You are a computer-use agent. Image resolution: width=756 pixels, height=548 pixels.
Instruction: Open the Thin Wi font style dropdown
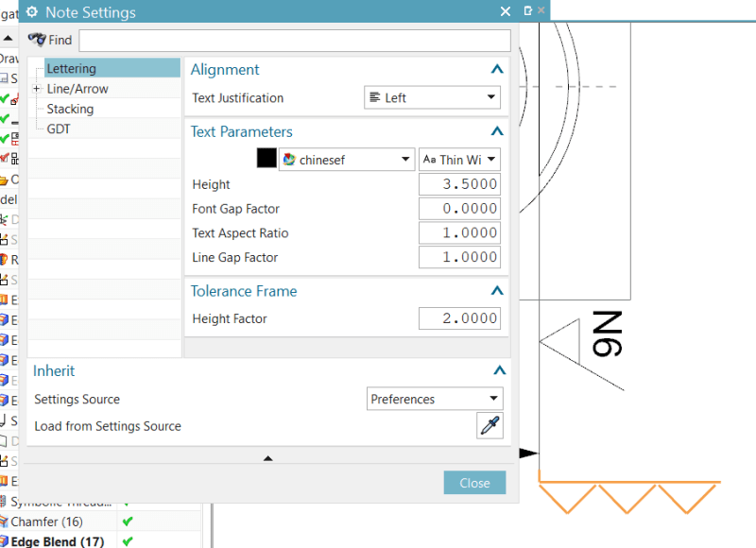click(459, 160)
